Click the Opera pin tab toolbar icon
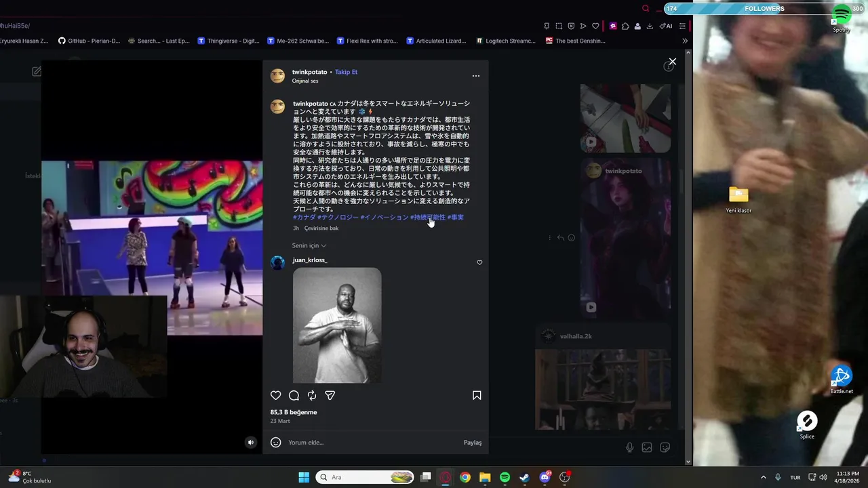The image size is (868, 488). tap(547, 26)
